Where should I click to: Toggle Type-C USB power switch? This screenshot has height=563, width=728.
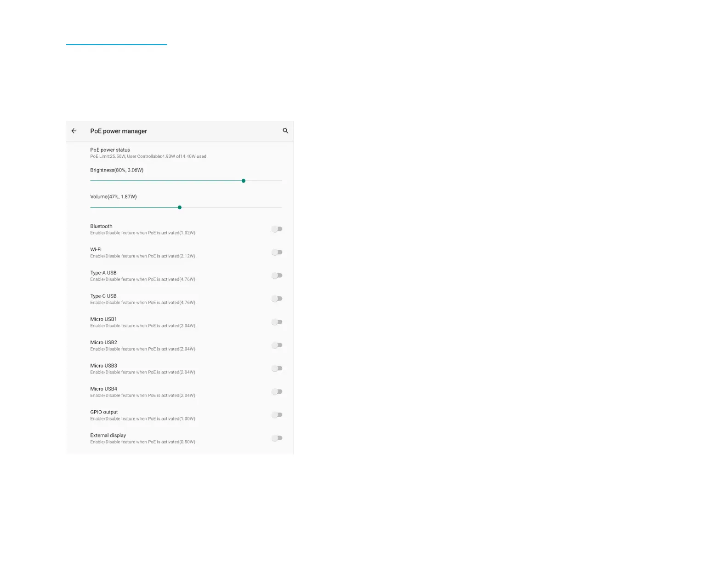[277, 299]
